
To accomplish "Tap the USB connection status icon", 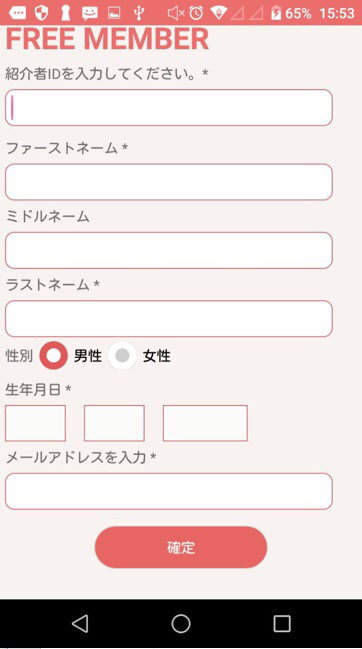I will (139, 13).
